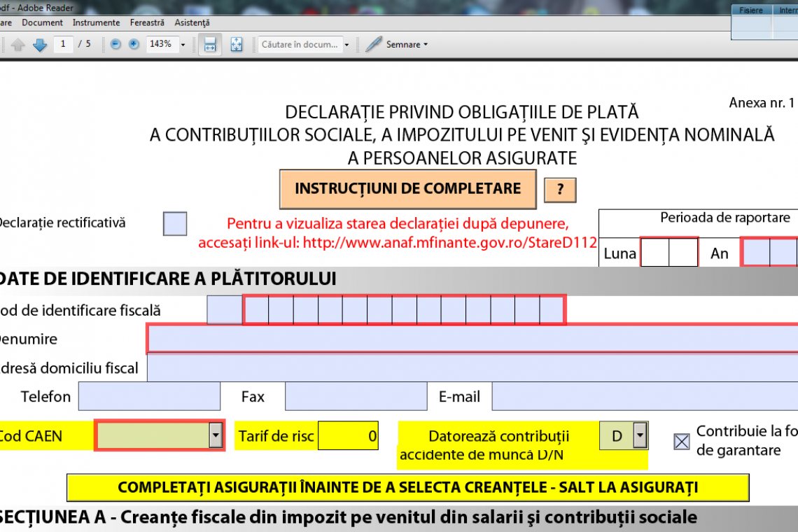
Task: Go to previous page with up arrow
Action: (17, 45)
